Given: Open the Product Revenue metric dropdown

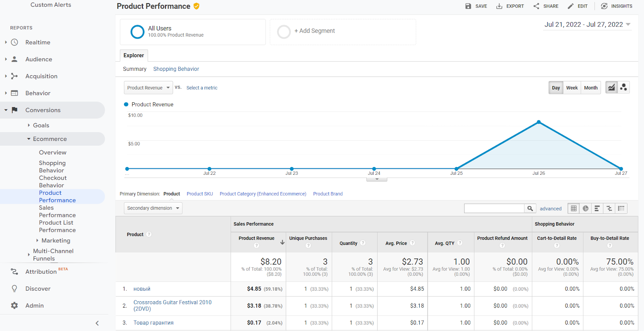Looking at the screenshot, I should 149,88.
